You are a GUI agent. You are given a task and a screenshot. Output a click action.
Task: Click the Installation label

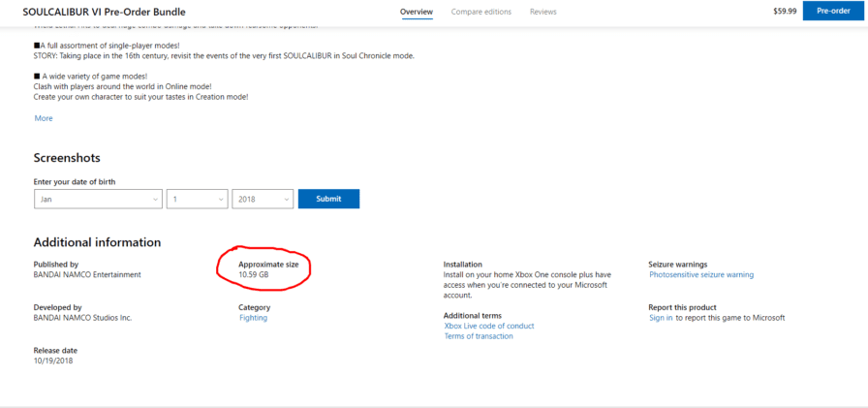(463, 265)
